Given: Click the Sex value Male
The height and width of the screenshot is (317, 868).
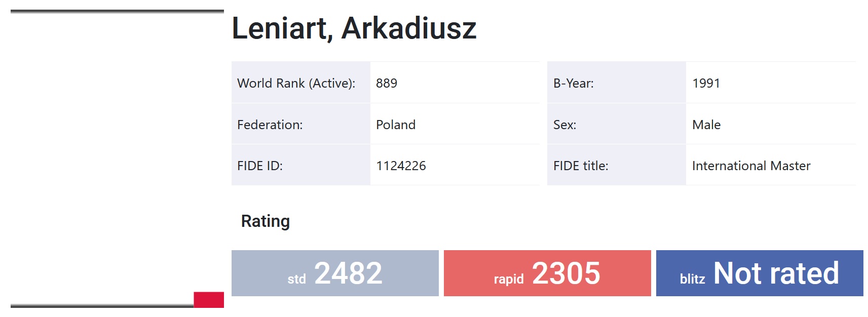Looking at the screenshot, I should (x=706, y=125).
